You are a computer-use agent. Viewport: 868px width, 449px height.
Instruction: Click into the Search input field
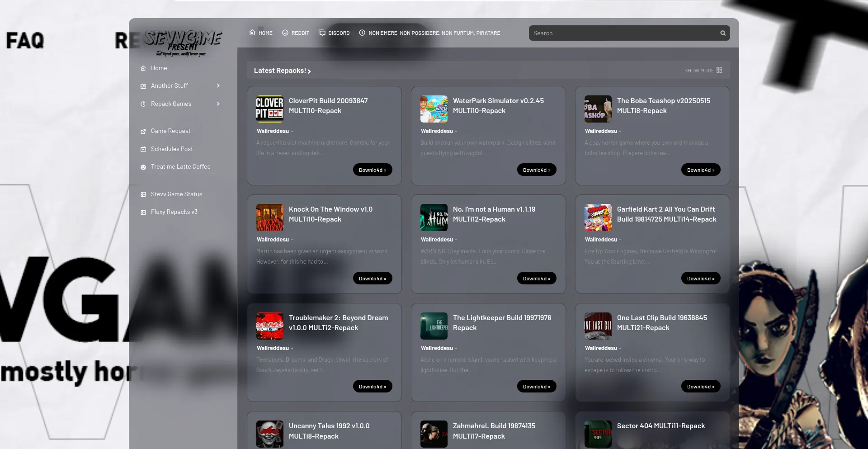point(624,33)
